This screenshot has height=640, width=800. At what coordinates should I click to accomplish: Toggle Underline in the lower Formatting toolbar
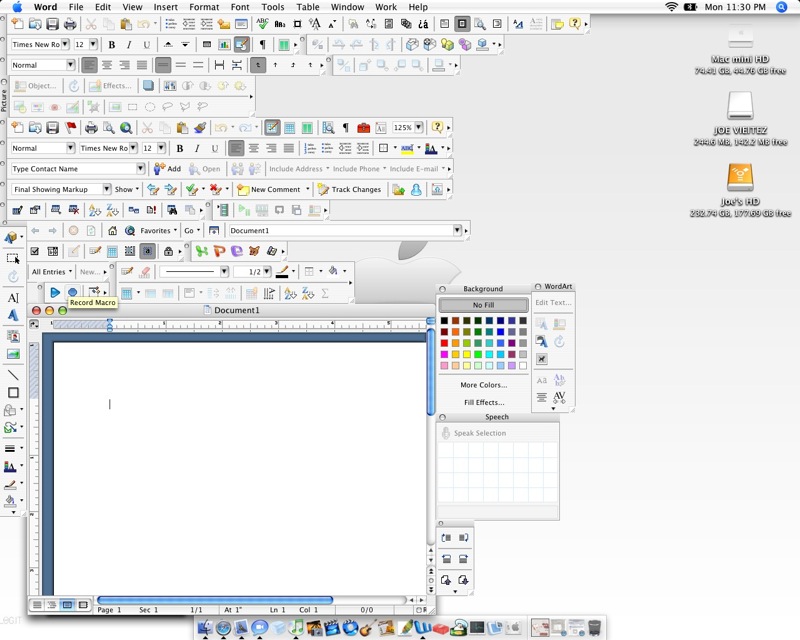pos(215,149)
